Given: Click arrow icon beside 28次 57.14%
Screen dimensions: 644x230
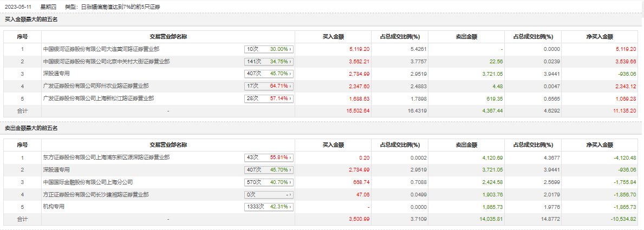Looking at the screenshot, I should click(291, 98).
